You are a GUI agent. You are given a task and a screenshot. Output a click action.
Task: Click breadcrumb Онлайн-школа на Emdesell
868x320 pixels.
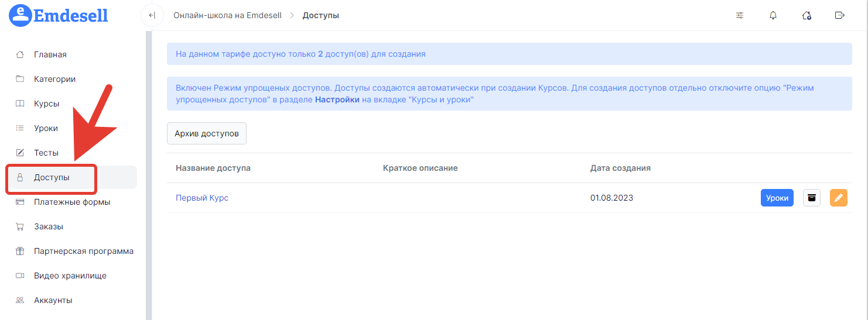point(228,15)
